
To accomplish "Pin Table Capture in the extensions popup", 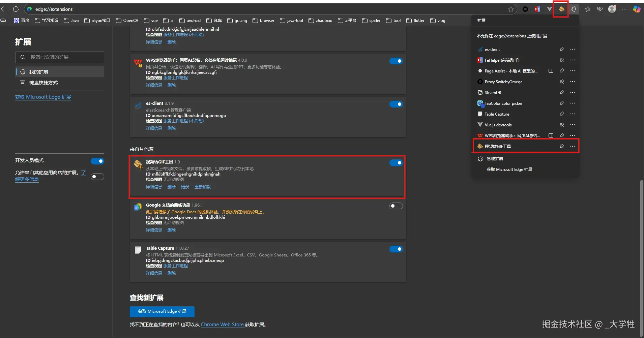I will point(562,114).
